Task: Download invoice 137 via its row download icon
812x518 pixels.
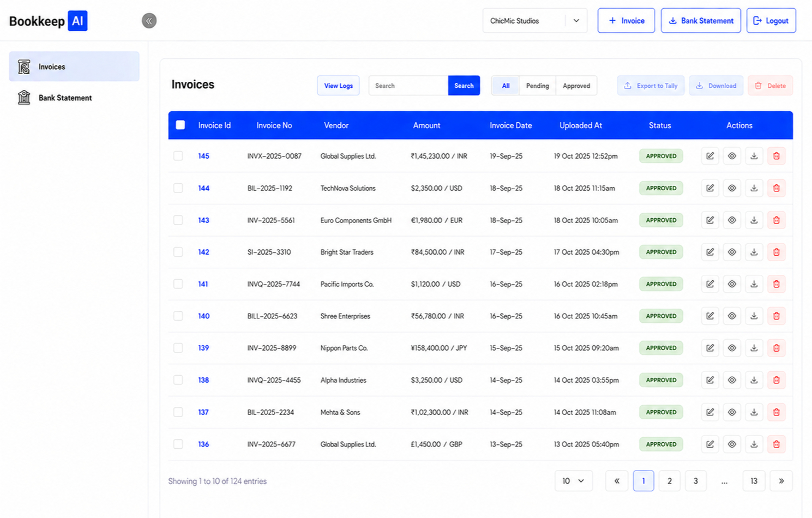Action: coord(754,412)
